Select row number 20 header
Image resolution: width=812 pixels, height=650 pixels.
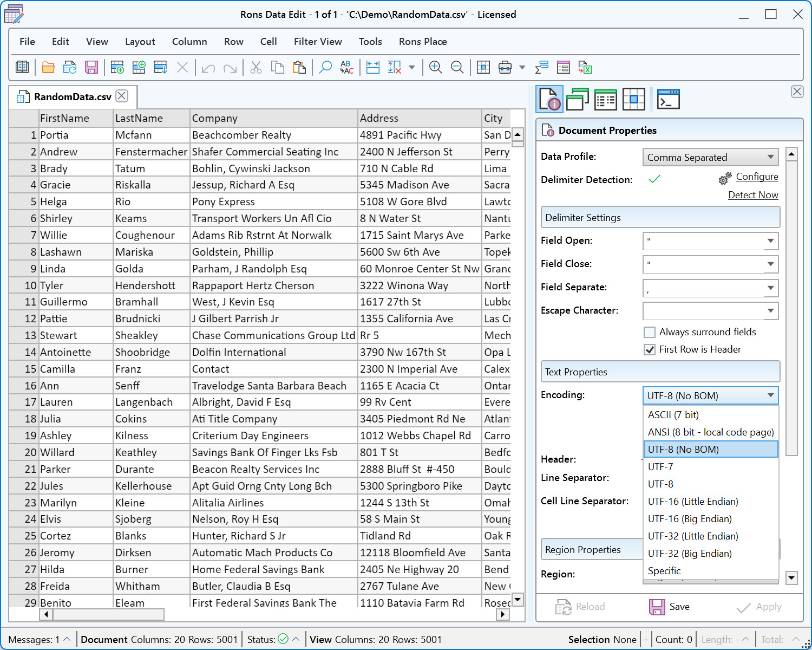[x=24, y=452]
